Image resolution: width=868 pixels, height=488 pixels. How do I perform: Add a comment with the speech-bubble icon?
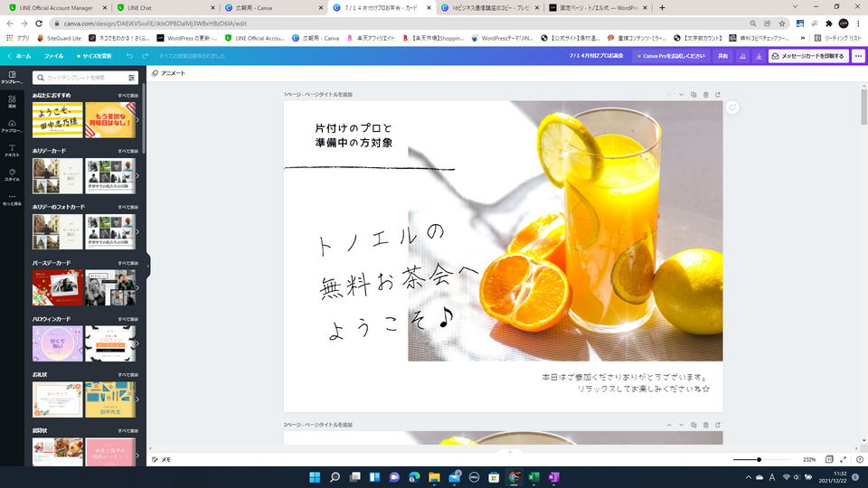point(733,108)
